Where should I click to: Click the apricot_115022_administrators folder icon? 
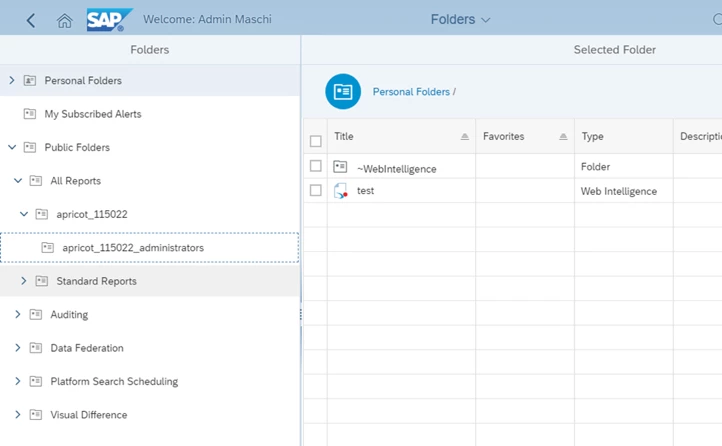[x=48, y=248]
